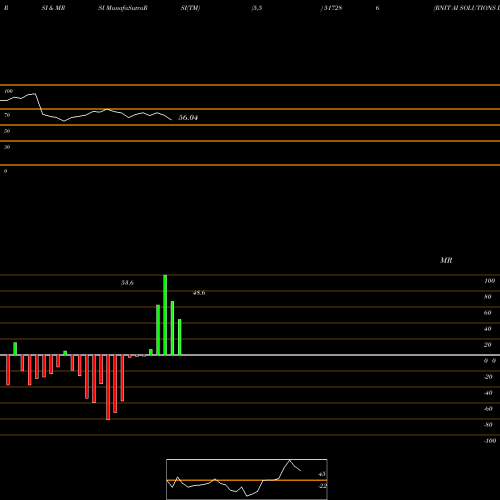
Task: Click the "SI(TM)" header text
Action: pyautogui.click(x=190, y=8)
